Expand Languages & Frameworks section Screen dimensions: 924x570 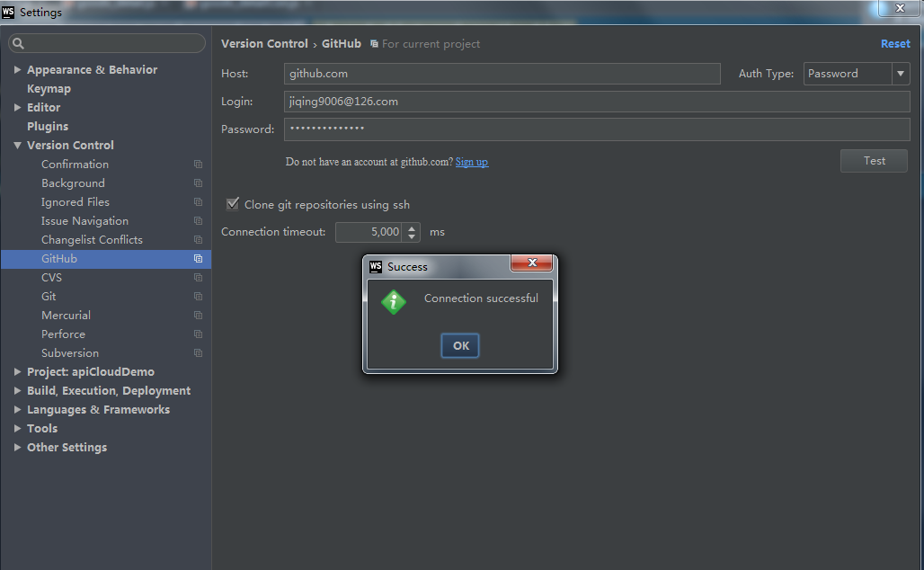point(17,410)
